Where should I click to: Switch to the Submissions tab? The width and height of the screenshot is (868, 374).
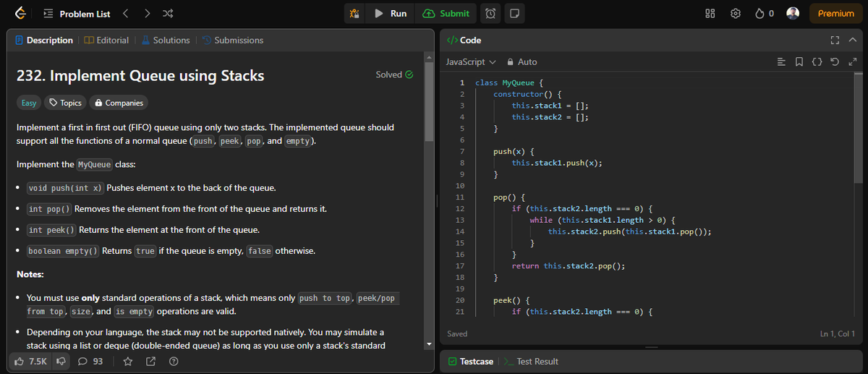point(232,41)
